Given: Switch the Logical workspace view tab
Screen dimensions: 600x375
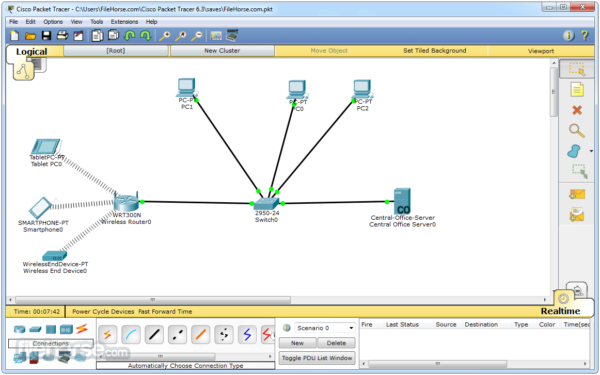Looking at the screenshot, I should (31, 51).
